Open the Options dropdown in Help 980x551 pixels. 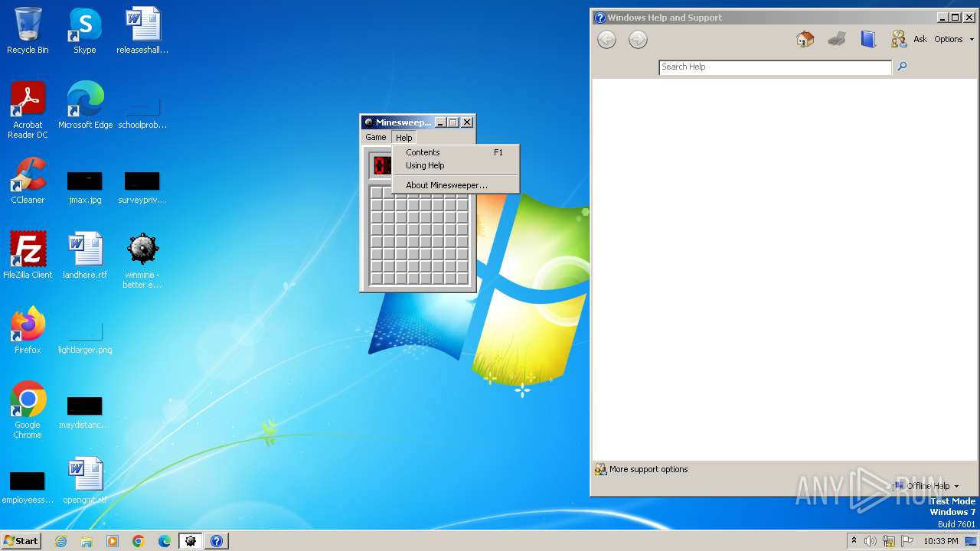[x=954, y=39]
